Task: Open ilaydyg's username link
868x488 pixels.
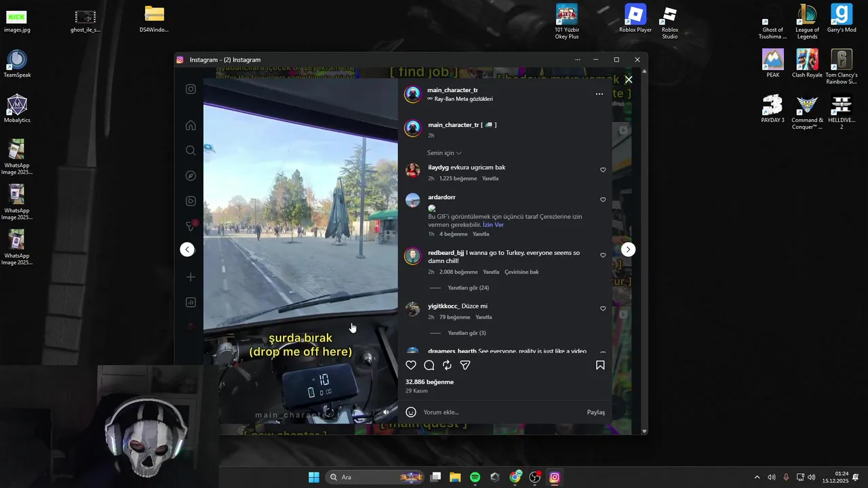Action: coord(438,167)
